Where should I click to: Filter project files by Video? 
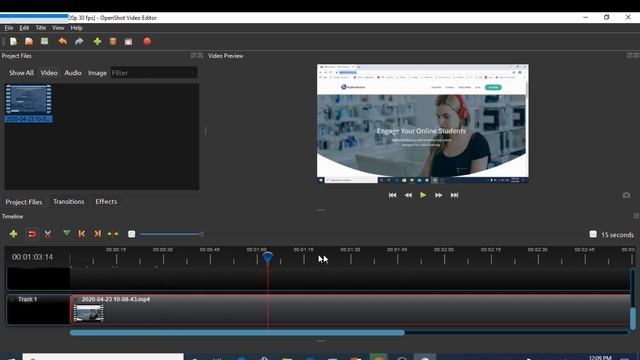(x=49, y=73)
